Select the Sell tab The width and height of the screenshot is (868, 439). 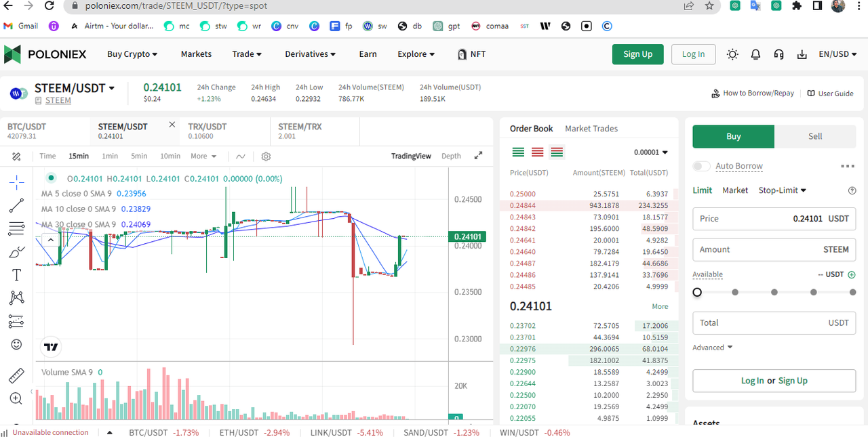[x=815, y=136]
